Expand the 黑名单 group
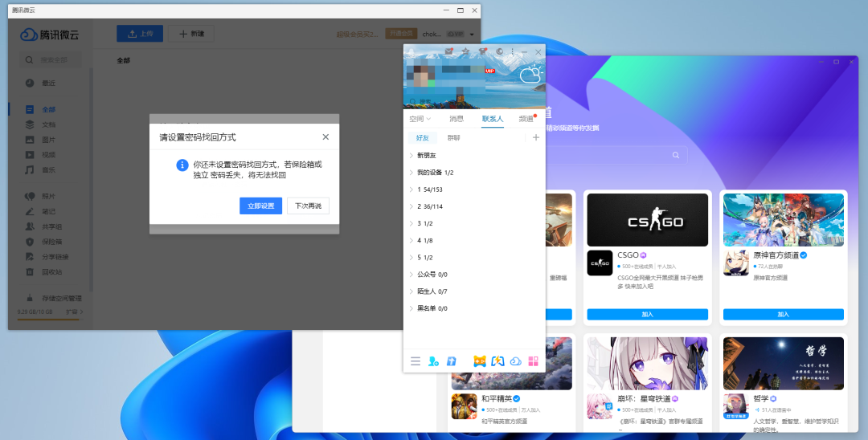The width and height of the screenshot is (868, 440). pyautogui.click(x=474, y=308)
